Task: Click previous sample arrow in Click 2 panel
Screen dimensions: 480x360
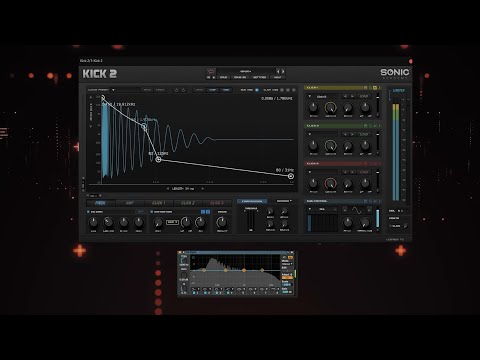Action: click(x=345, y=134)
